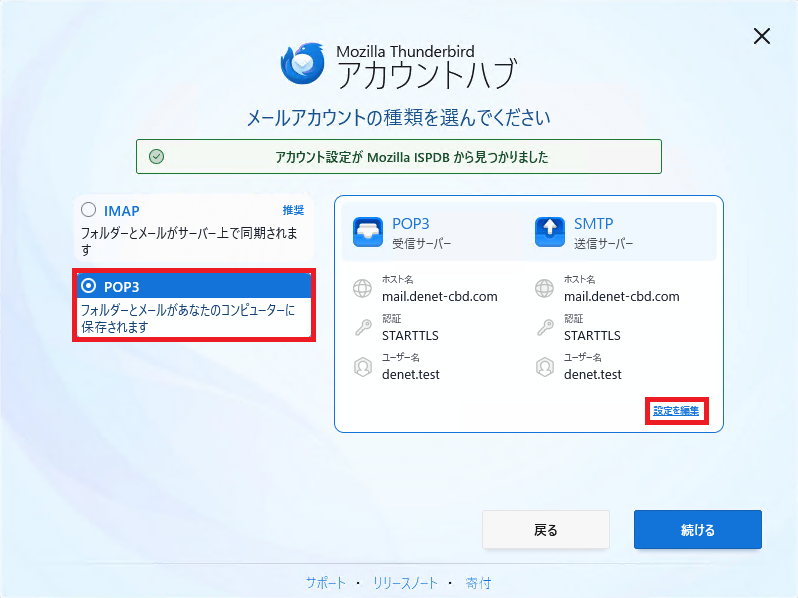Click user icon beside POP3 username

[x=363, y=367]
